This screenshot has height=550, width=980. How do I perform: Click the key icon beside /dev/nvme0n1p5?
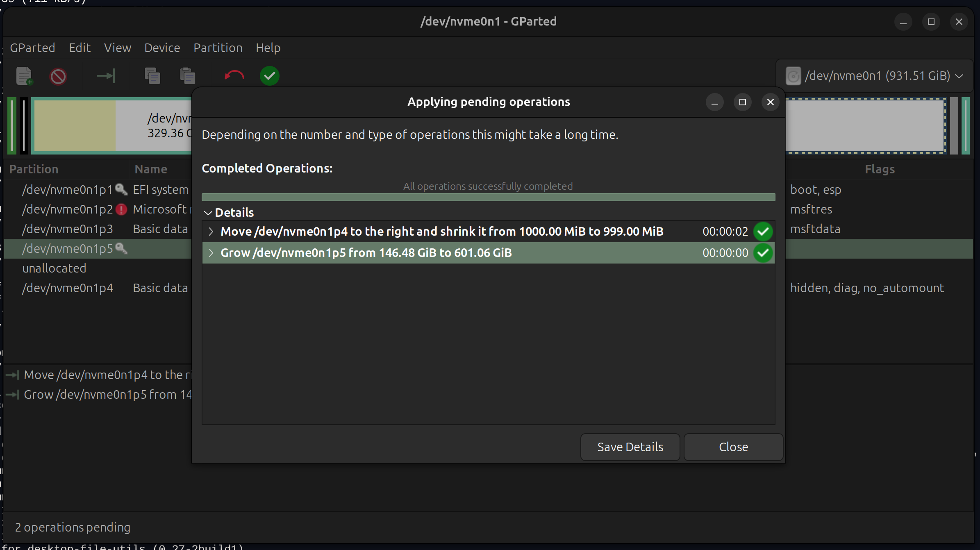click(x=121, y=248)
